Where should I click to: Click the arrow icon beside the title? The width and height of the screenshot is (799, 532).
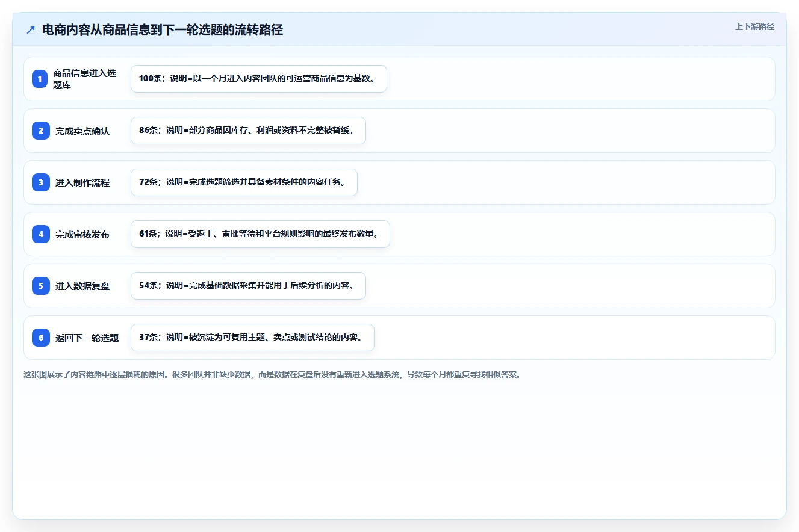pos(31,30)
